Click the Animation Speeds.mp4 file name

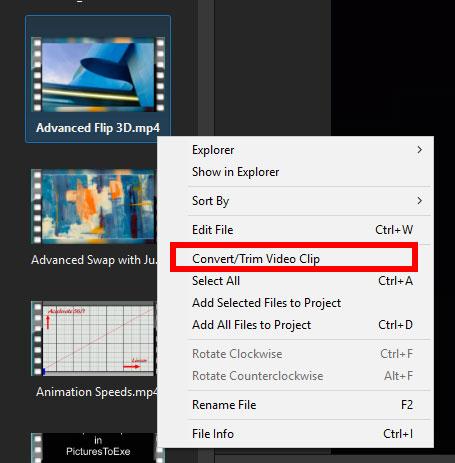97,392
